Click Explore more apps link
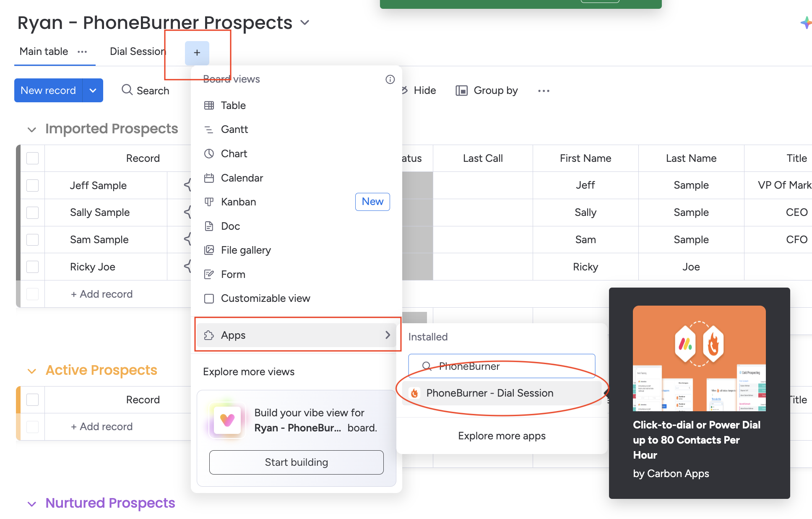This screenshot has width=812, height=519. (502, 436)
